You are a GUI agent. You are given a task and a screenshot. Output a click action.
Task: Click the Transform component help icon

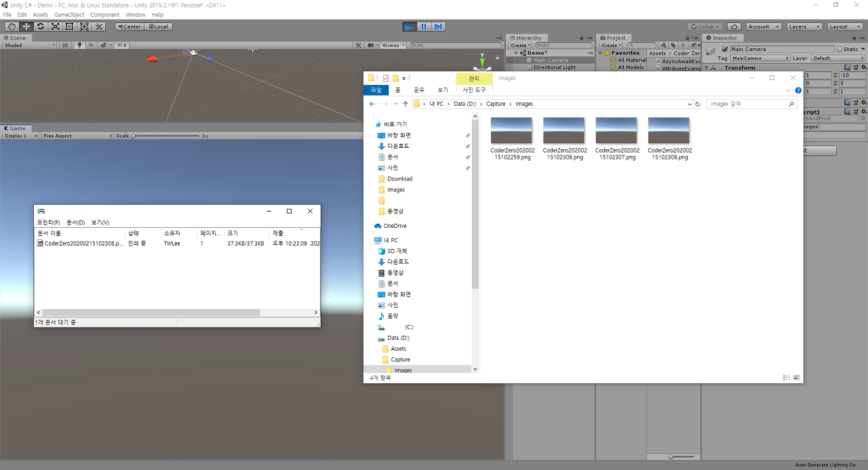point(848,67)
